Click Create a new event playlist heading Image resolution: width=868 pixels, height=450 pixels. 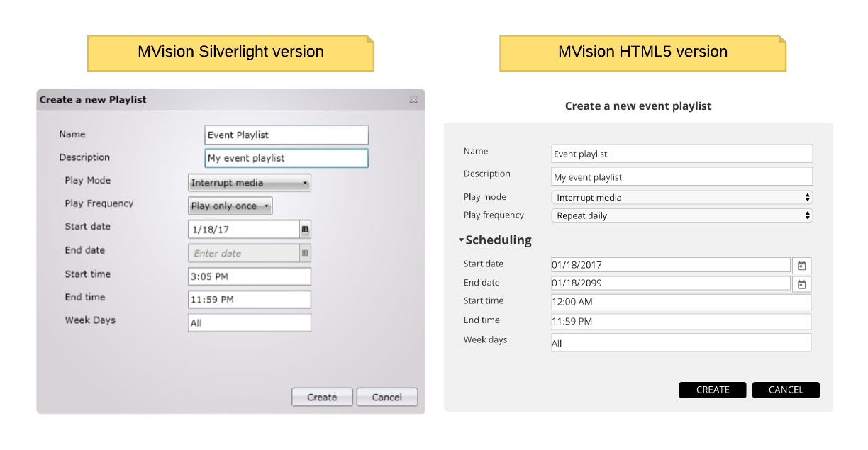(x=638, y=106)
